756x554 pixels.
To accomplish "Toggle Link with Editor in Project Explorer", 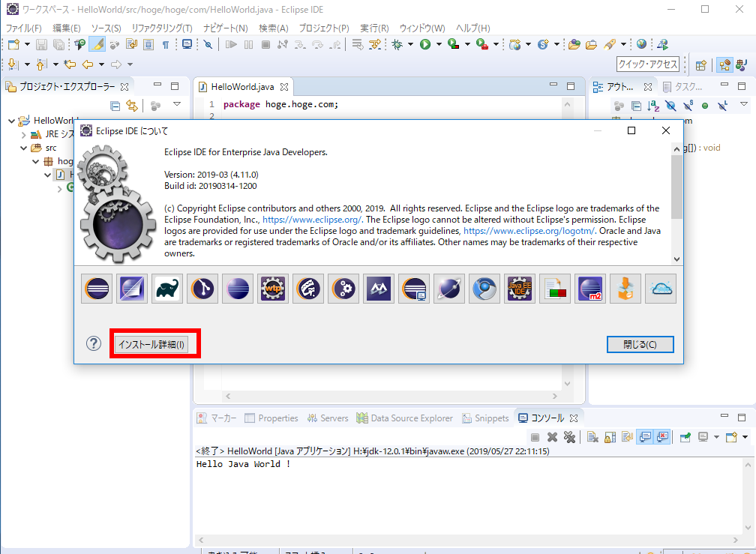I will click(x=132, y=106).
